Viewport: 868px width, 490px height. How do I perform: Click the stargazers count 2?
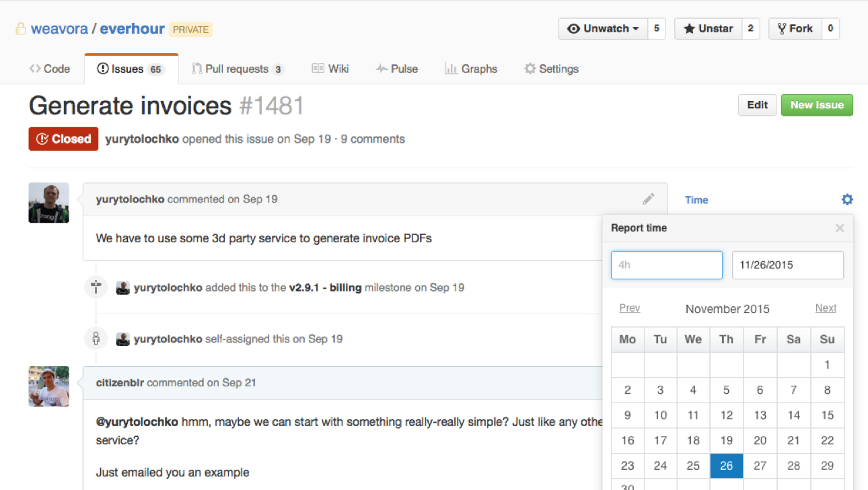(x=750, y=28)
